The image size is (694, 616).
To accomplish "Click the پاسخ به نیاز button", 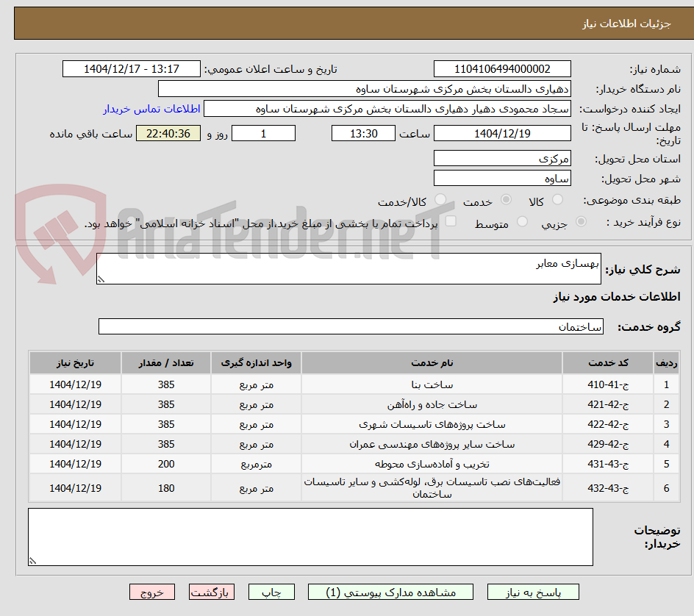I will pyautogui.click(x=533, y=592).
